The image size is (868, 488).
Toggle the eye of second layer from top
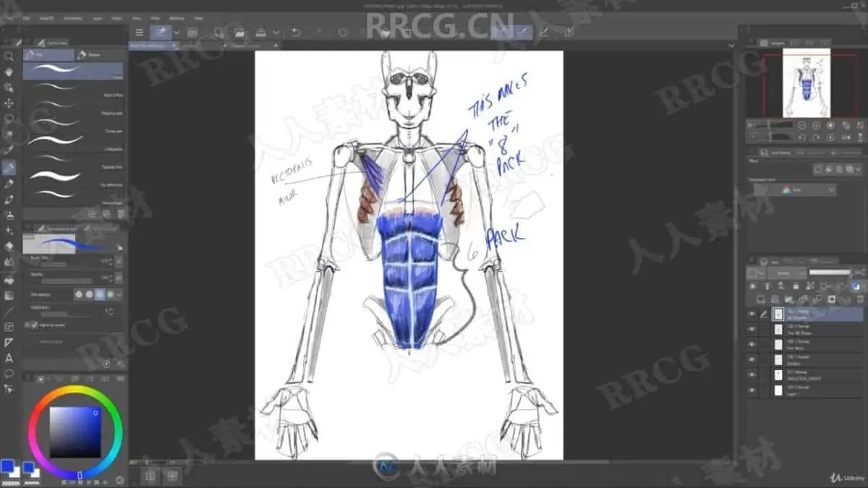tap(752, 329)
